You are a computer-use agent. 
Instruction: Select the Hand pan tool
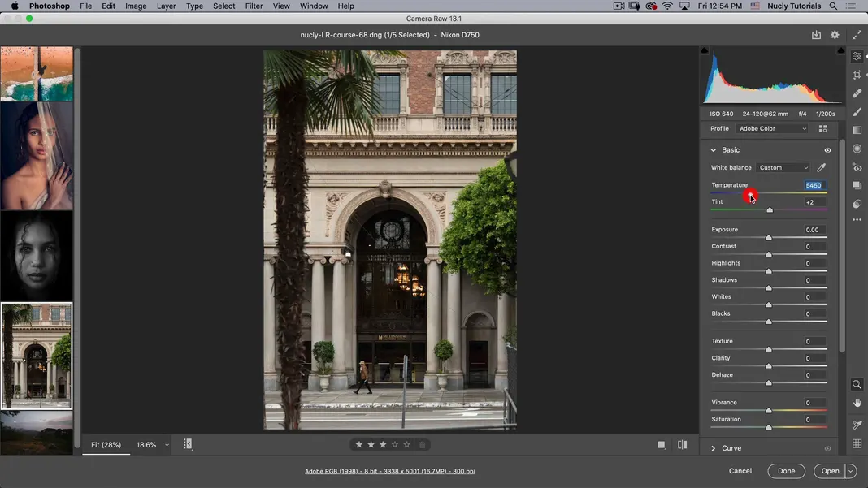pyautogui.click(x=857, y=403)
